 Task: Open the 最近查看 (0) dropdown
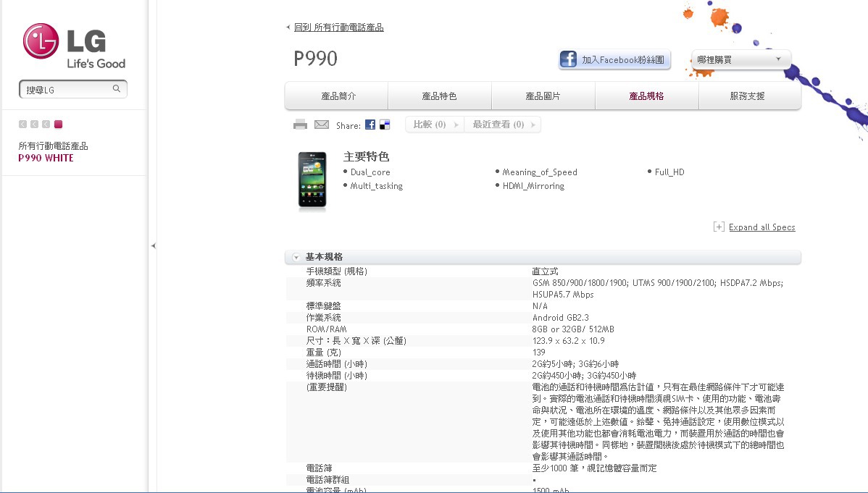pos(503,125)
